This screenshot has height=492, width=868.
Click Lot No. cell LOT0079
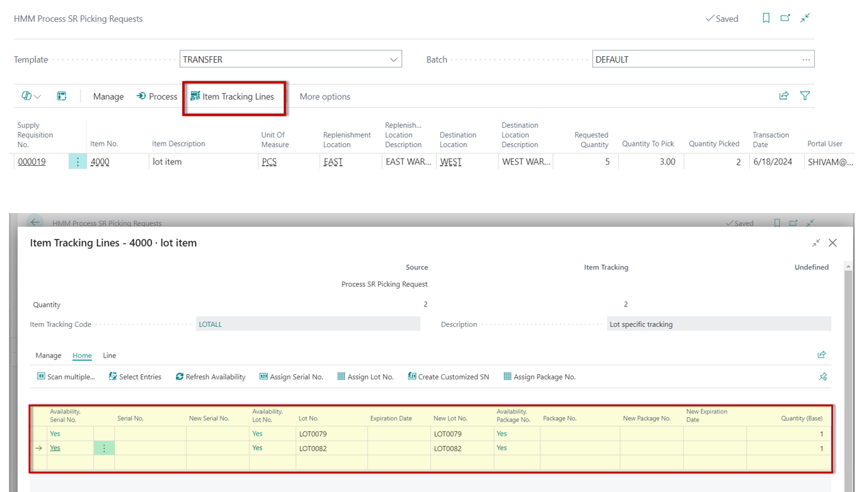[331, 434]
